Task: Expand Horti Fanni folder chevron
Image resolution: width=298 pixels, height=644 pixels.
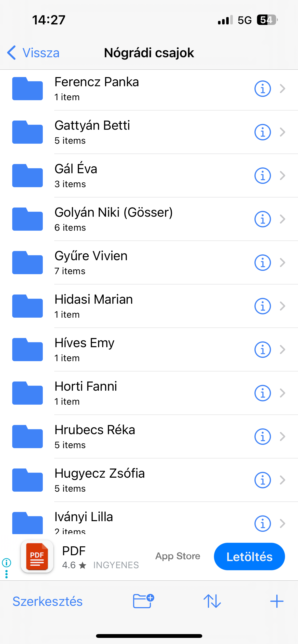Action: pos(282,393)
